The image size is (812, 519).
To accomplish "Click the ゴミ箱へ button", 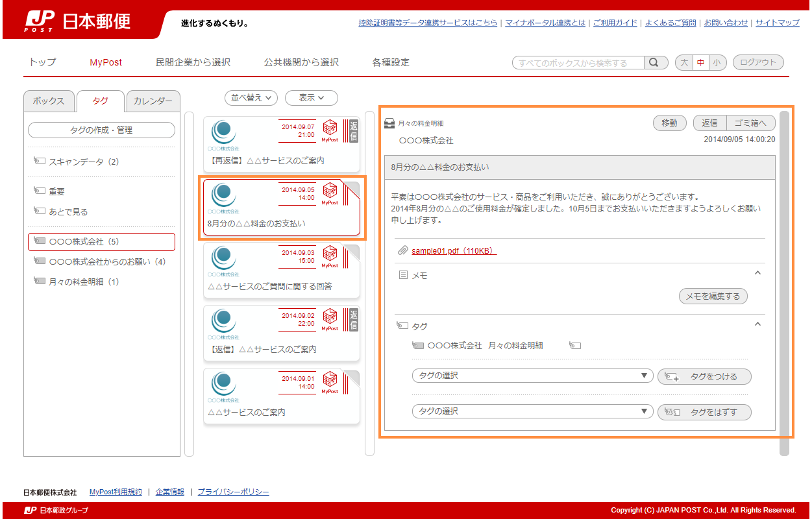I will point(751,123).
